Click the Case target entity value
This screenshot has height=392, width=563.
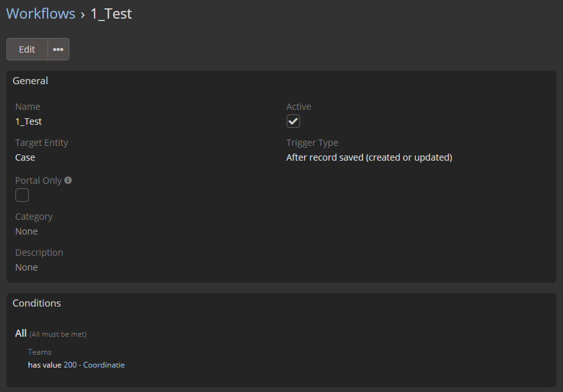(25, 157)
